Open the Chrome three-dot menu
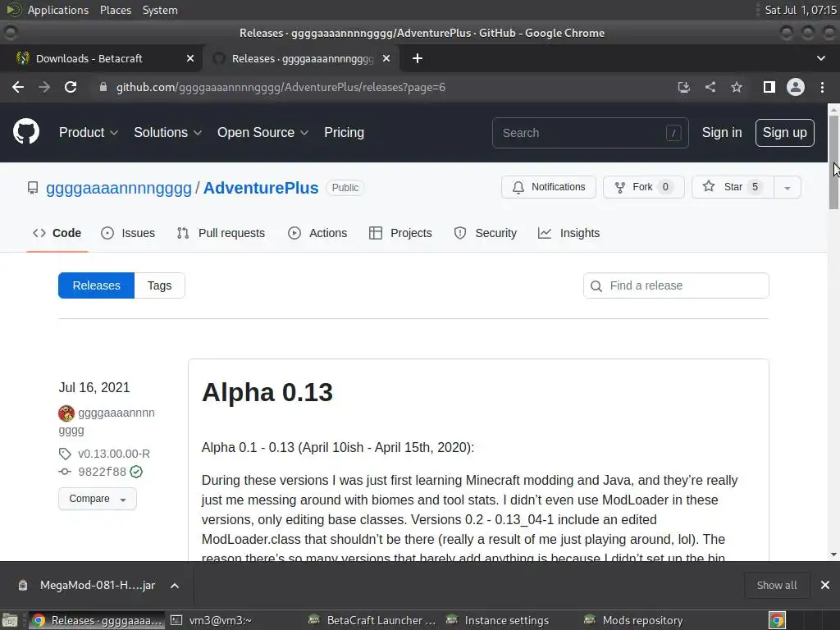The height and width of the screenshot is (630, 840). [822, 87]
